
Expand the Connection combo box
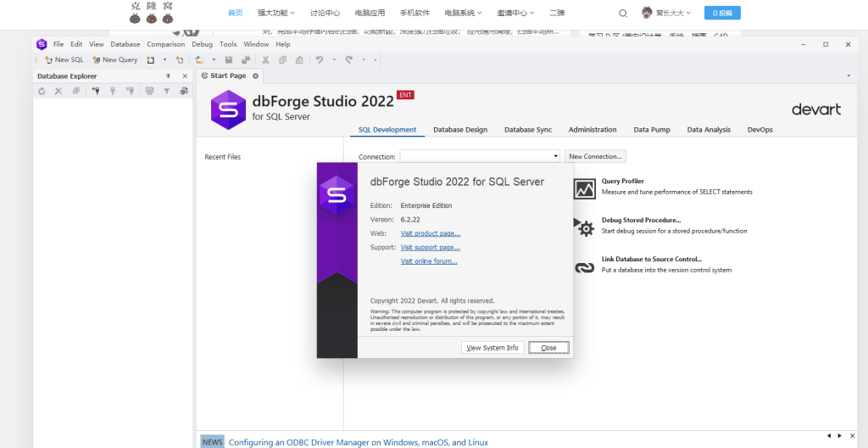point(556,156)
